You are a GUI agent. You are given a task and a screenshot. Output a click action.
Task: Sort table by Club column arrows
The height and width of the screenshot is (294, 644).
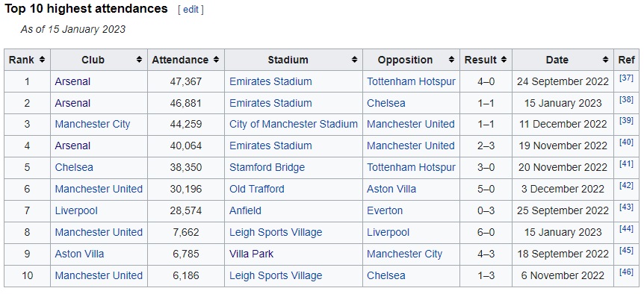139,60
